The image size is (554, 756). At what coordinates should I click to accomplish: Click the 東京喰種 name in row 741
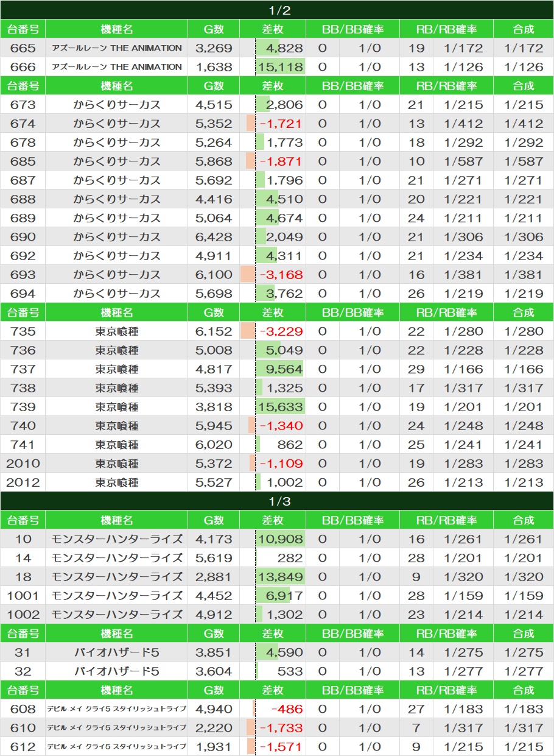pos(117,445)
